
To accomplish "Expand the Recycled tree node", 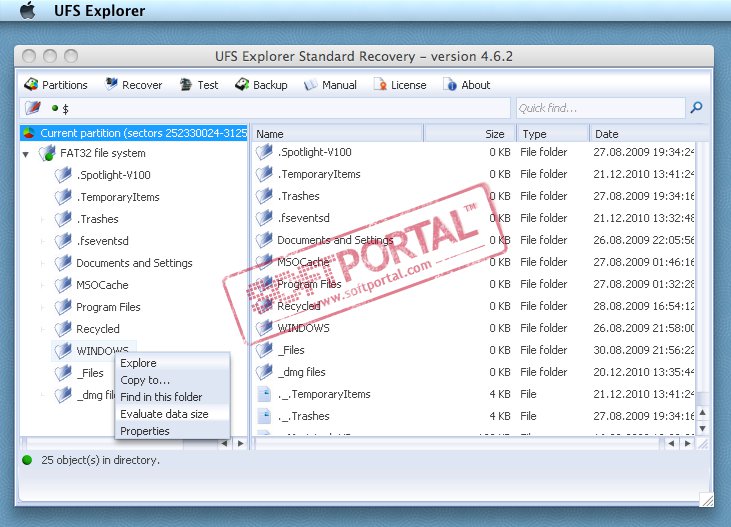I will coord(43,329).
